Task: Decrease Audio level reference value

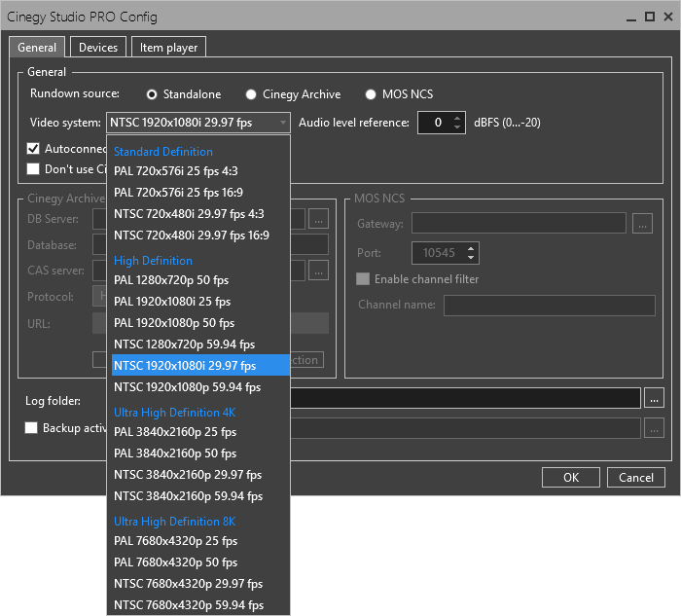Action: tap(457, 127)
